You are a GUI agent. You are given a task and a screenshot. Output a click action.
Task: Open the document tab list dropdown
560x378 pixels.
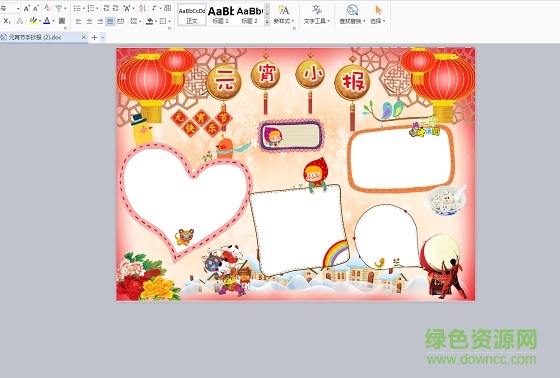103,37
